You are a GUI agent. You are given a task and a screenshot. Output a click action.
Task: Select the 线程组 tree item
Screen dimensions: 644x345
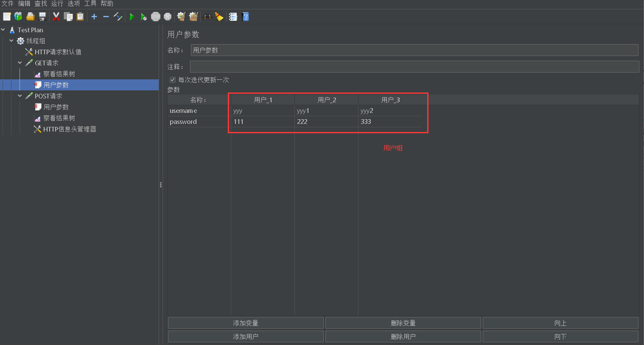click(36, 41)
